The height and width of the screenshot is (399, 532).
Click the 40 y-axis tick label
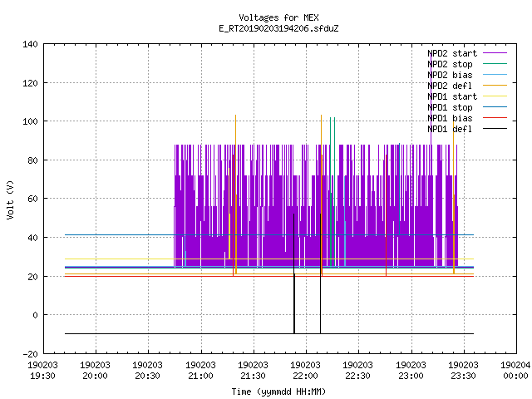[x=32, y=238]
